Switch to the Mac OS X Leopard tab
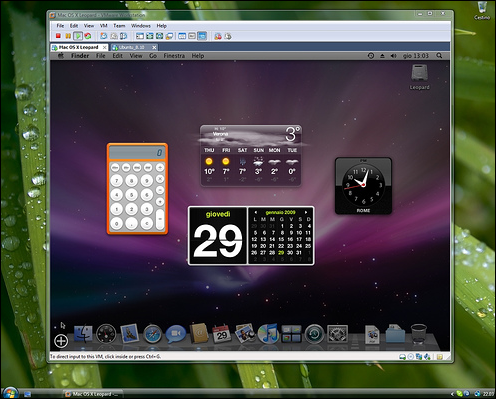Screen dimensions: 496x399 pos(79,47)
